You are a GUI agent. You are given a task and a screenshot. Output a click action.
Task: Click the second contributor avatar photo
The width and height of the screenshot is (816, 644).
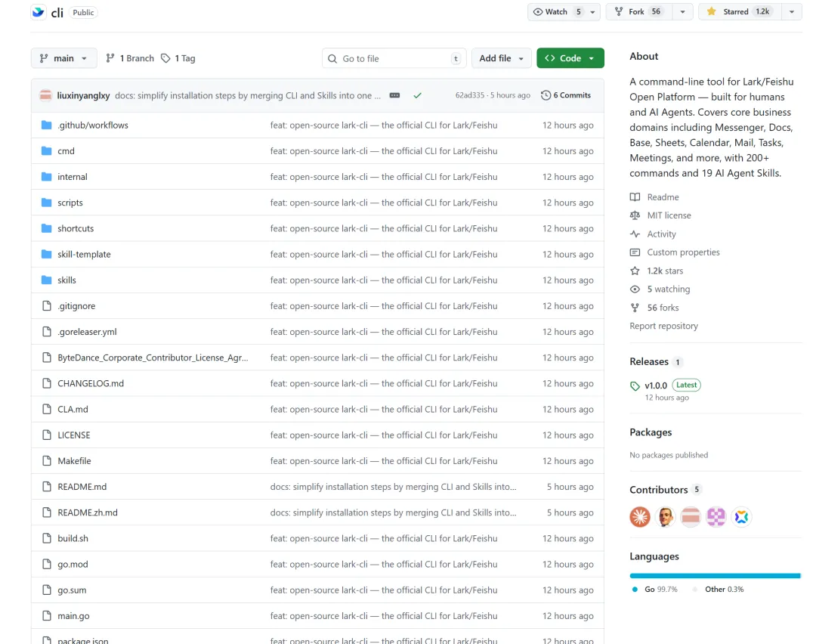tap(665, 517)
